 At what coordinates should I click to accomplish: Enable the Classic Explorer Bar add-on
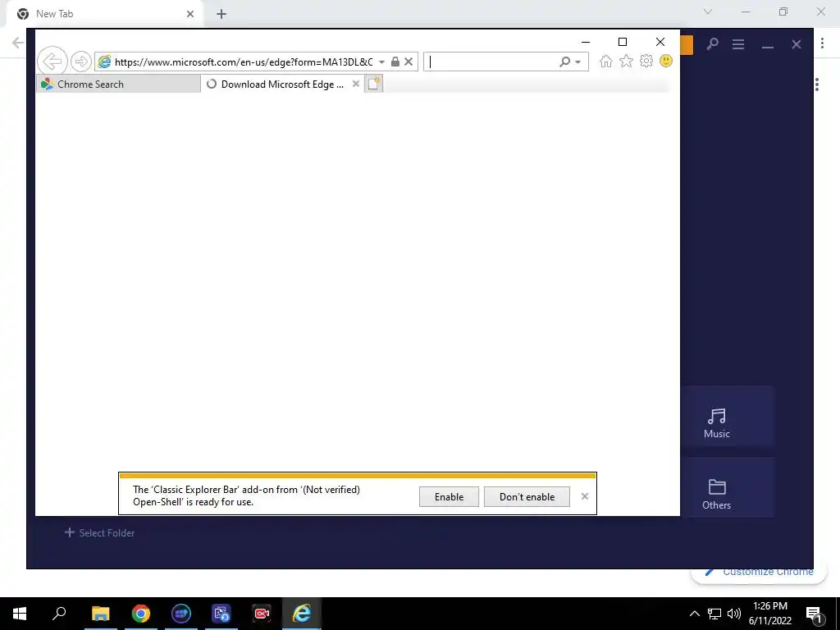click(x=449, y=496)
